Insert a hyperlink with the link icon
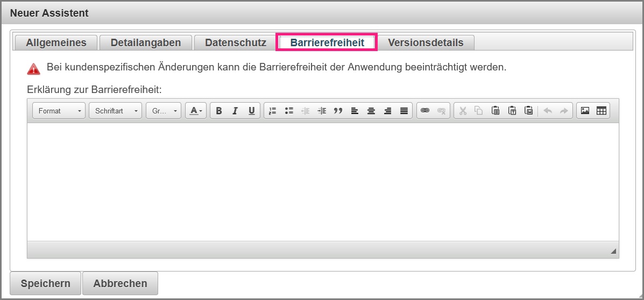The height and width of the screenshot is (300, 644). [425, 111]
